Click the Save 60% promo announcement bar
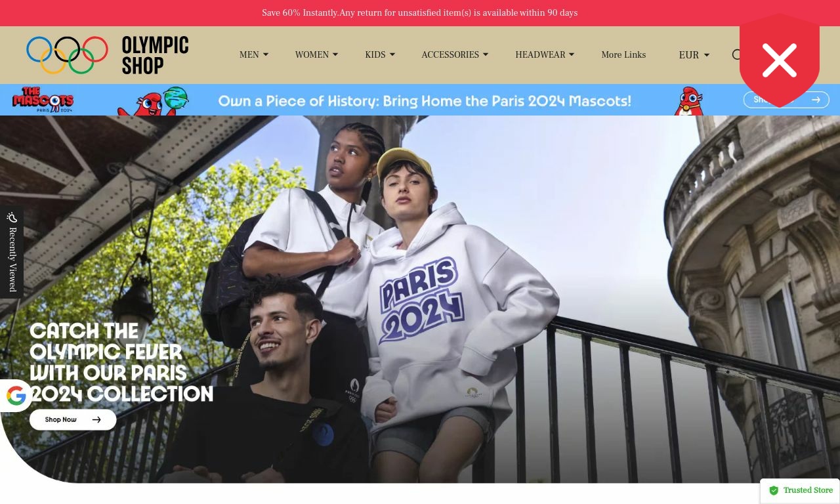840x504 pixels. [x=420, y=13]
